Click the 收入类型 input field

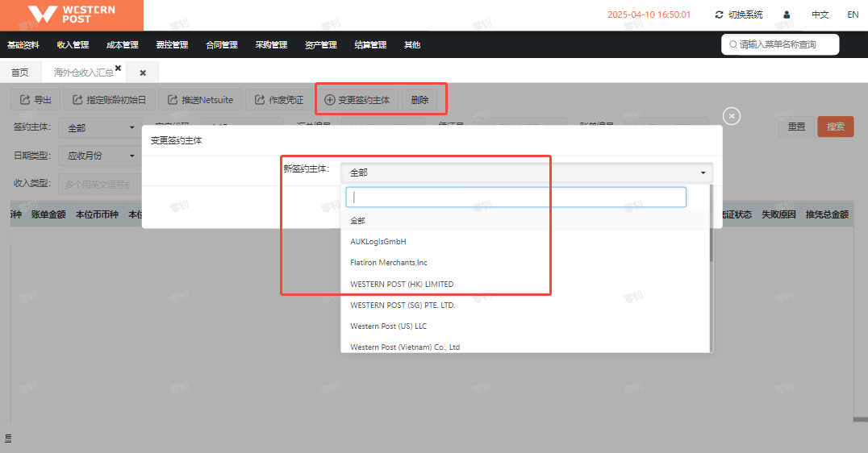100,185
